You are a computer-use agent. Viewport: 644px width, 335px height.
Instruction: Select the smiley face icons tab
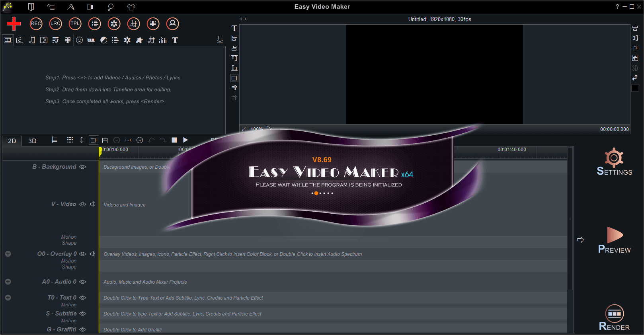pyautogui.click(x=80, y=40)
